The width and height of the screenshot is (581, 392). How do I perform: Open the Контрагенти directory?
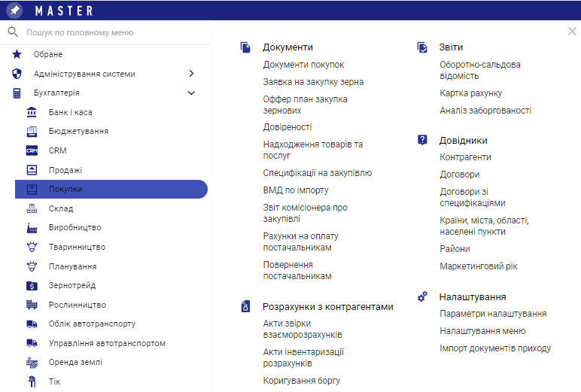pos(465,157)
